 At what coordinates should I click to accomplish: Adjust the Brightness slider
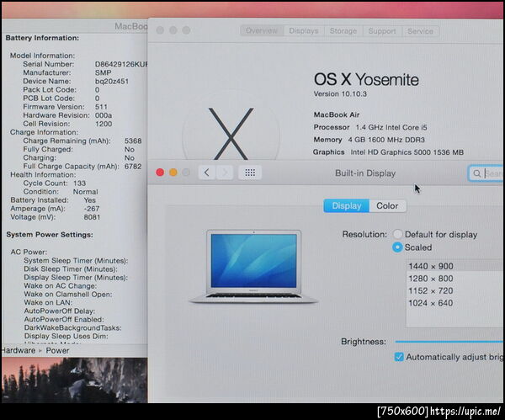pyautogui.click(x=449, y=342)
